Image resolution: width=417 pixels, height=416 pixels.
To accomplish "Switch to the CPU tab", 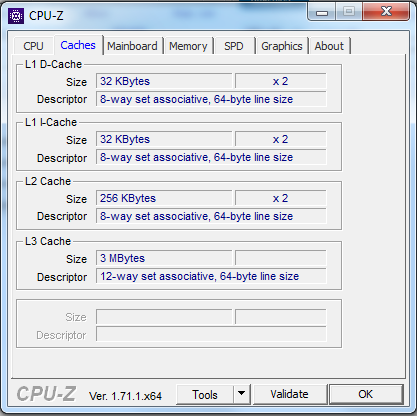I will (x=33, y=46).
